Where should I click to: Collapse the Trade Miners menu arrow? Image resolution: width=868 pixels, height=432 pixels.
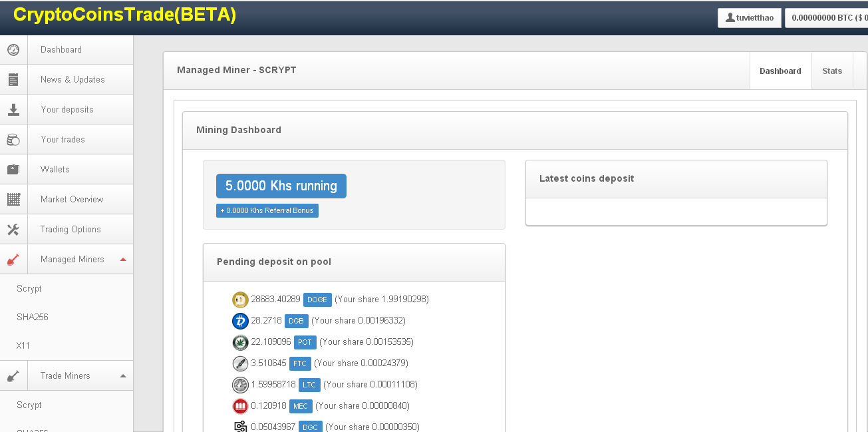[123, 375]
